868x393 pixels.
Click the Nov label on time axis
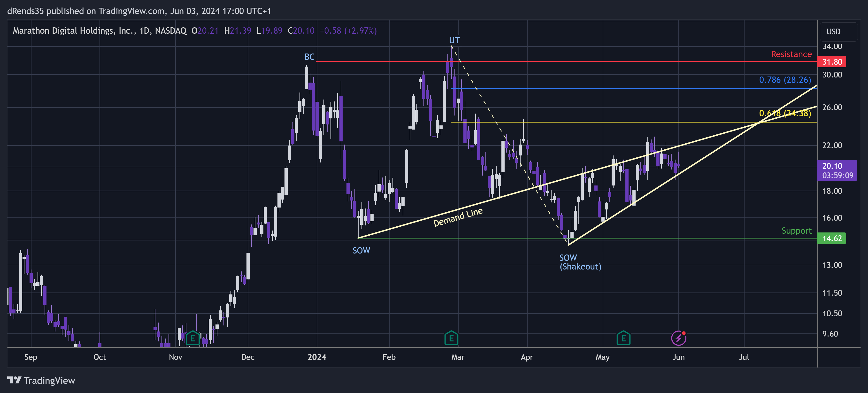coord(176,357)
